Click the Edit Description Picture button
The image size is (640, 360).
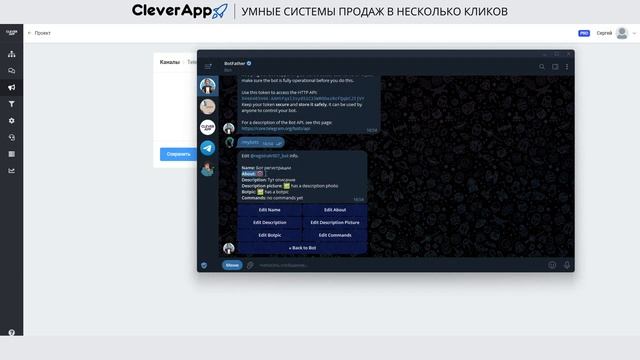[335, 222]
